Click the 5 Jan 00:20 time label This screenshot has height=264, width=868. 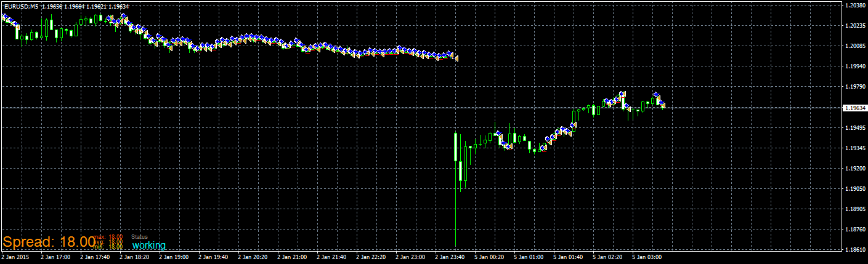[x=489, y=257]
